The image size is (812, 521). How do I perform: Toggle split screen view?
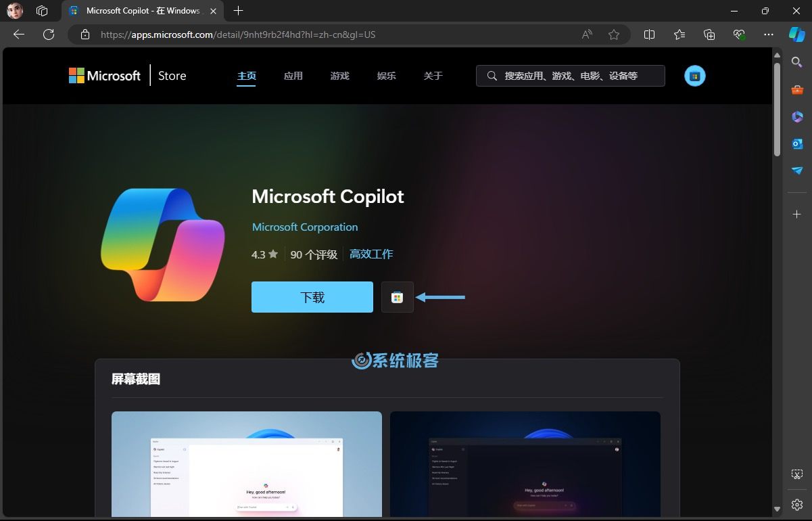pyautogui.click(x=650, y=35)
